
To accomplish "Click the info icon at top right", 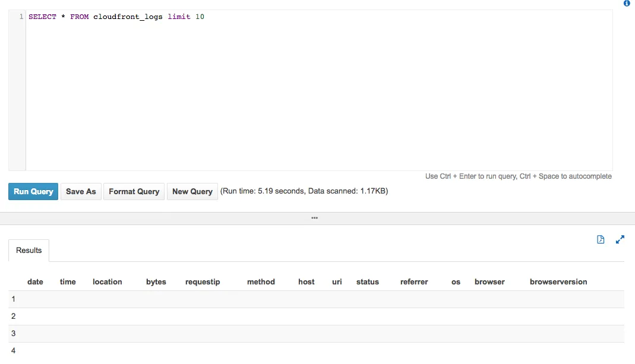I will [627, 3].
